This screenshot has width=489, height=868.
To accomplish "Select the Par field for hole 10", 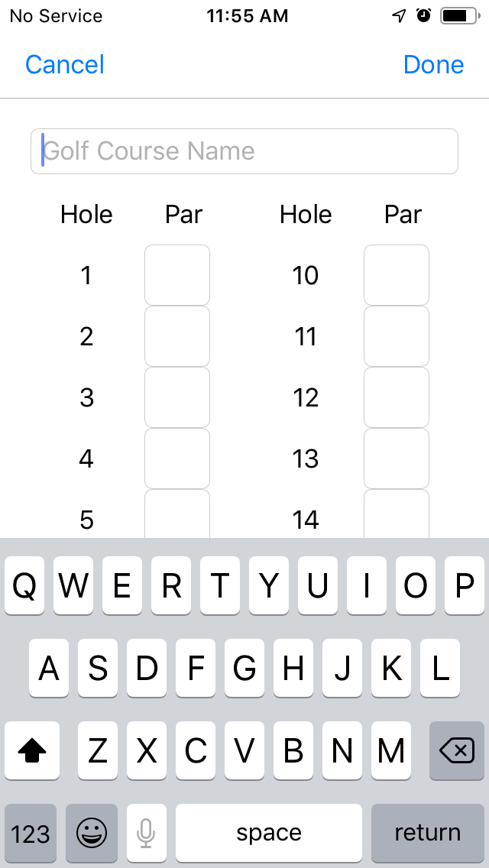I will point(397,275).
